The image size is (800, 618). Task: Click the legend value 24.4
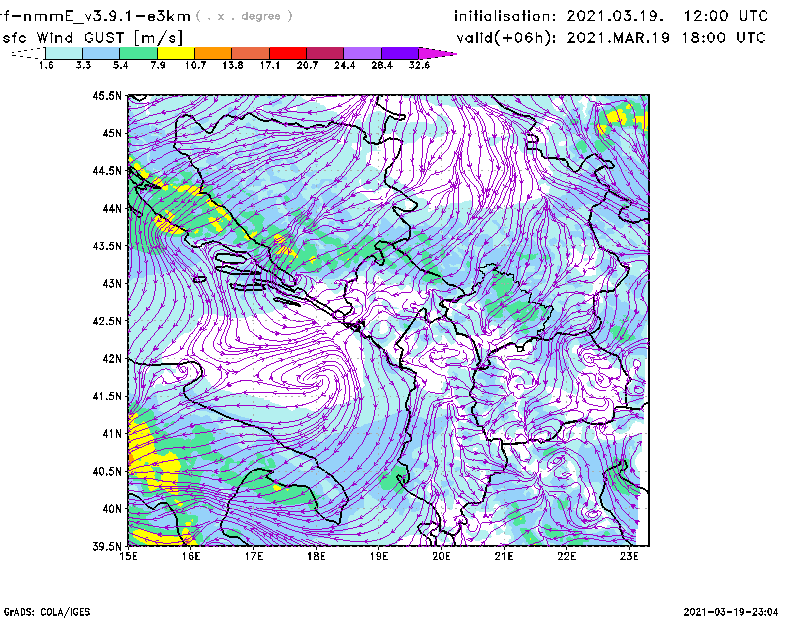click(x=344, y=65)
